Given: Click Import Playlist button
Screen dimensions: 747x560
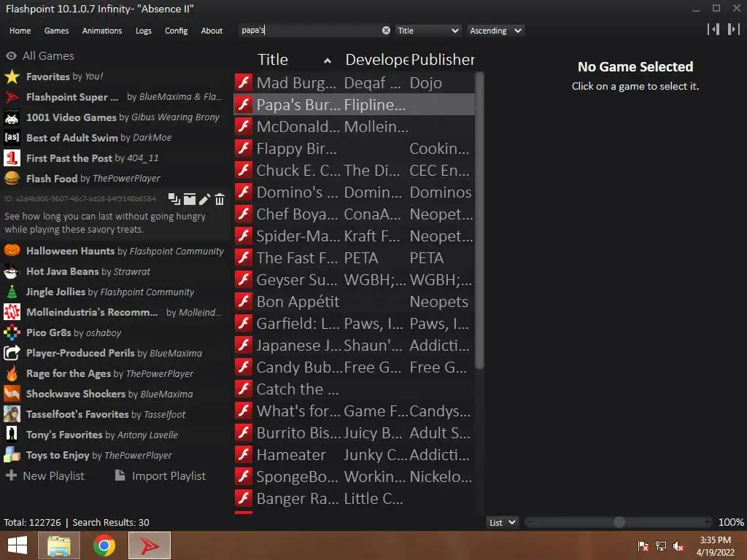Looking at the screenshot, I should tap(160, 475).
